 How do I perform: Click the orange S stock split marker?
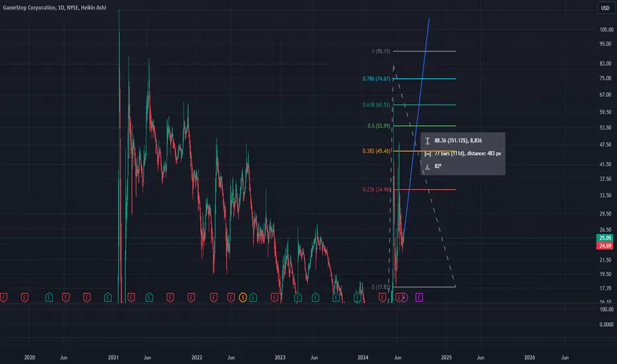tap(243, 298)
